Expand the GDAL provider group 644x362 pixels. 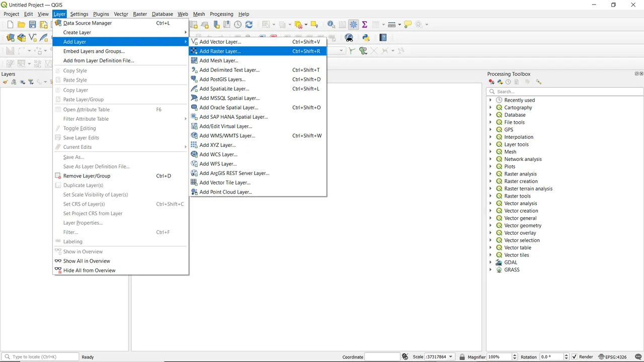[491, 262]
